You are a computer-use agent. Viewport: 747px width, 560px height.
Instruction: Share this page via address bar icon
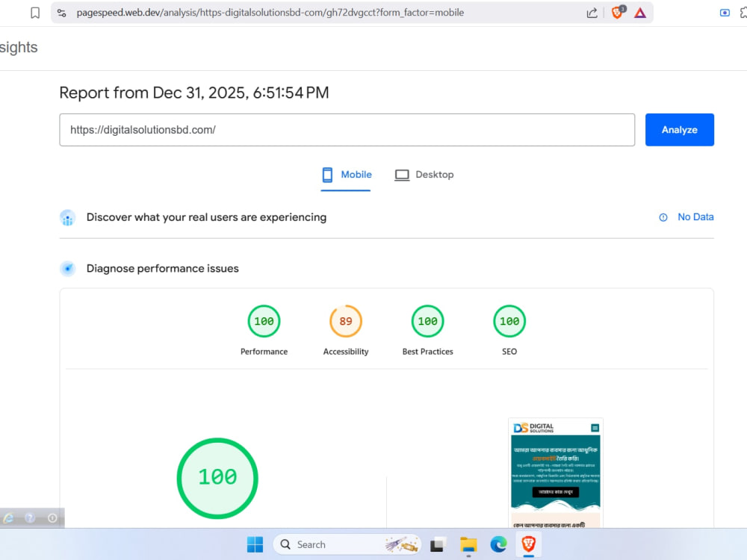point(592,13)
